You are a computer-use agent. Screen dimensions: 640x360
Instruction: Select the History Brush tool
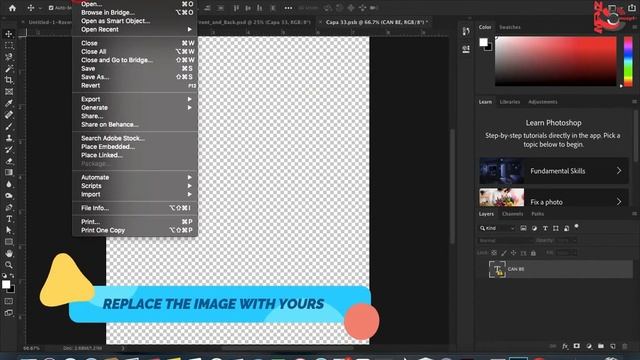[x=9, y=149]
